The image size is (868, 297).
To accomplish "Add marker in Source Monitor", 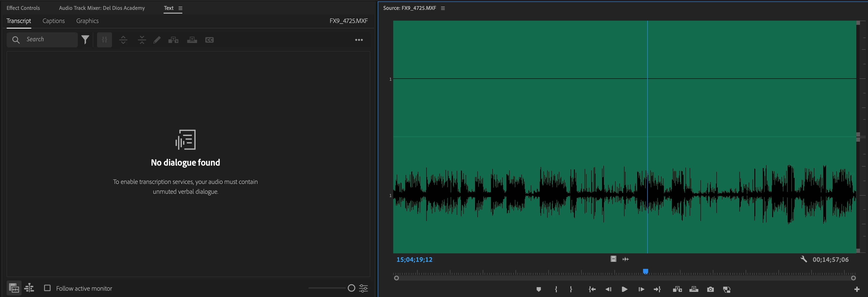I will (539, 289).
